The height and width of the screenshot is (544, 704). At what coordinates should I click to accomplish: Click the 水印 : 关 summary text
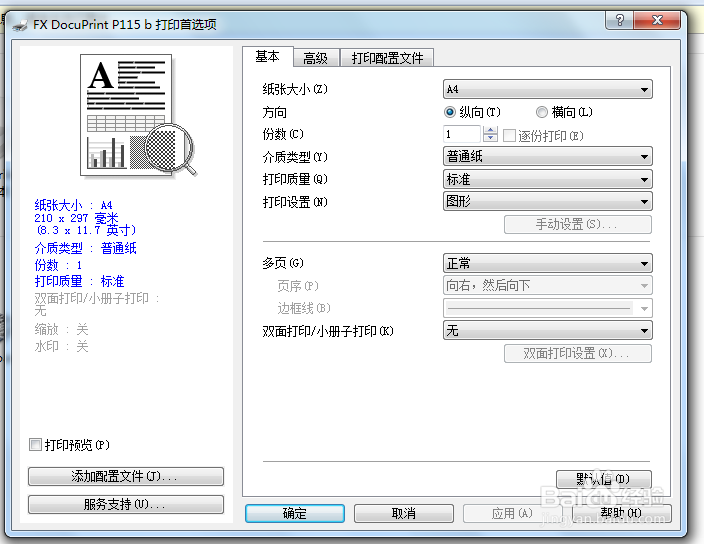[x=62, y=346]
